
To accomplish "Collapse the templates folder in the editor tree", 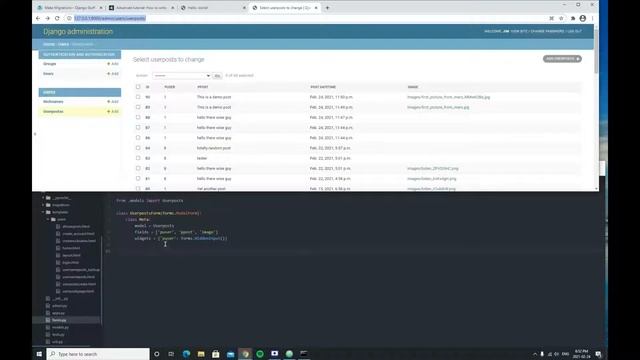I will [x=43, y=212].
